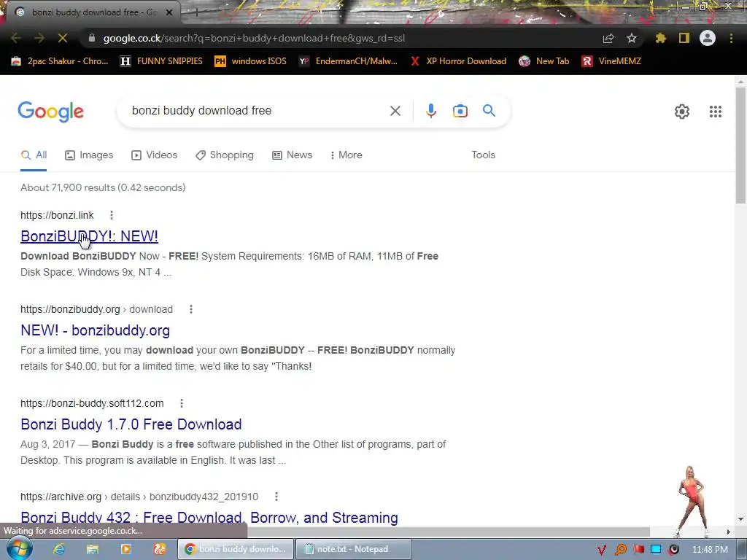This screenshot has width=747, height=560.
Task: Launch Internet Explorer from taskbar
Action: pyautogui.click(x=59, y=549)
